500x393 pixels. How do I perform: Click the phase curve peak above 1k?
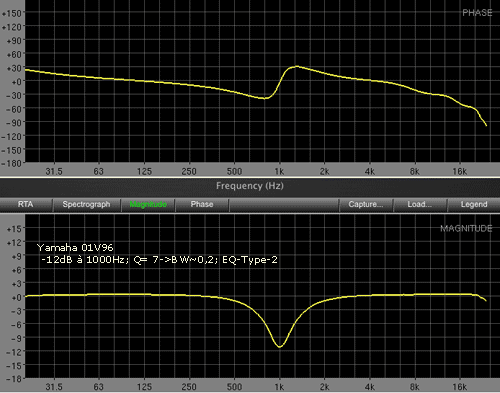pyautogui.click(x=296, y=67)
